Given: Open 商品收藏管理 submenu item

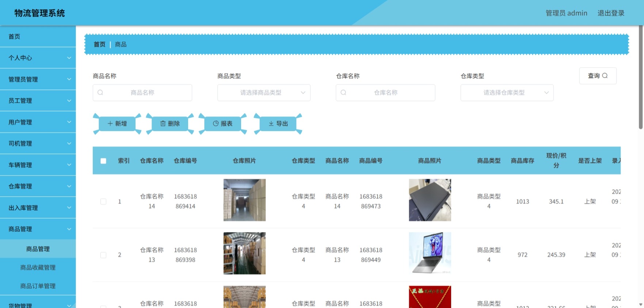Looking at the screenshot, I should [38, 267].
